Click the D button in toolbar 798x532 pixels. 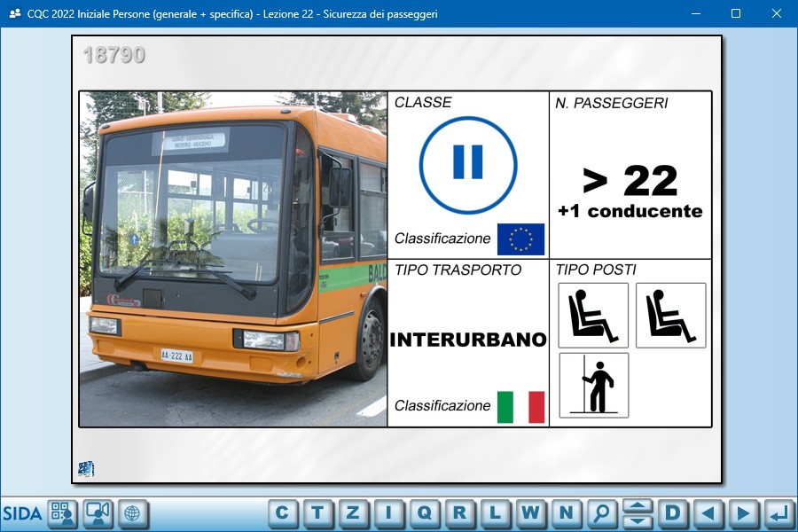pos(673,512)
